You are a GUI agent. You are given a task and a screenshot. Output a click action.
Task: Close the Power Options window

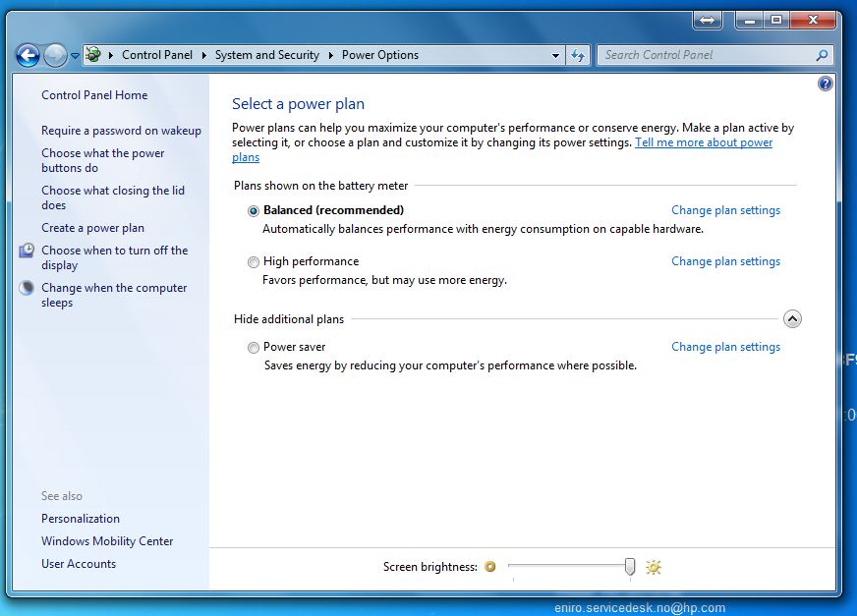coord(814,21)
